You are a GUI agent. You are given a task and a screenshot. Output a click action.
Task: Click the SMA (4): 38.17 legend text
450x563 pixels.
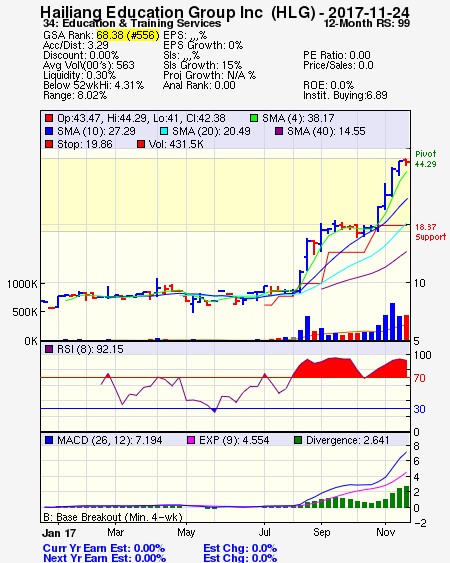point(298,118)
